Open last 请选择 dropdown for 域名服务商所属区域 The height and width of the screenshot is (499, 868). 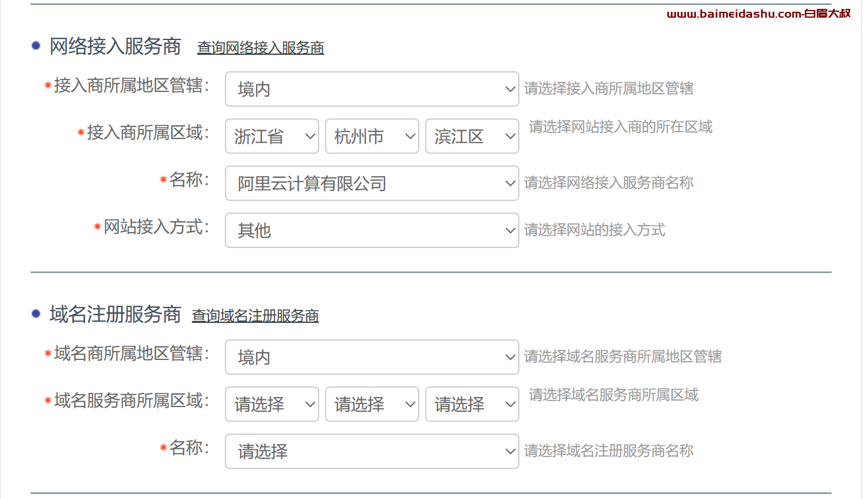pos(472,404)
